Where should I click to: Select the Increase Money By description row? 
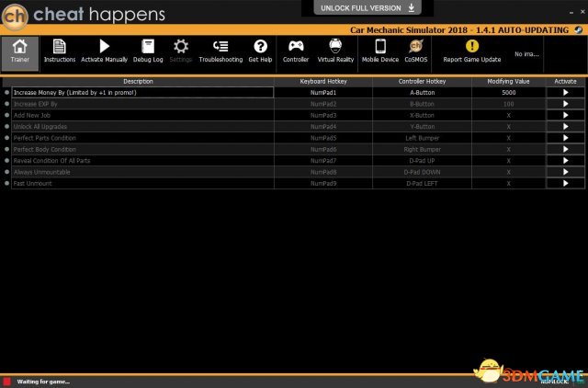coord(142,93)
